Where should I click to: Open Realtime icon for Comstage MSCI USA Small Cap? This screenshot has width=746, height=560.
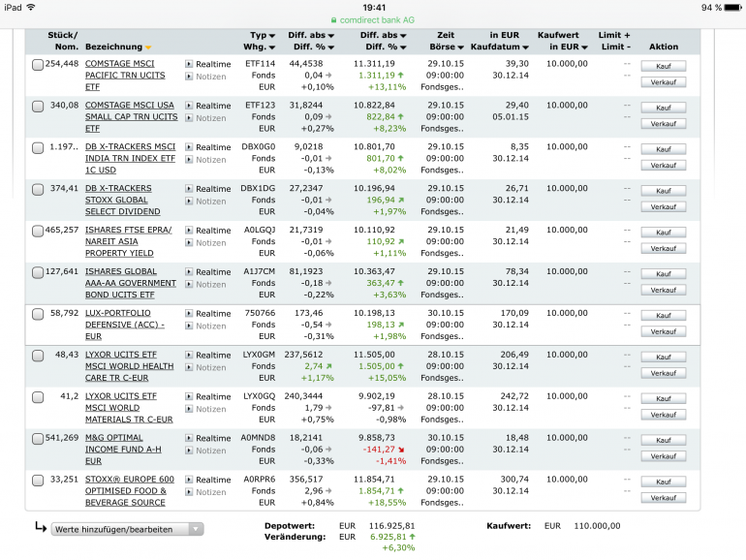pyautogui.click(x=189, y=106)
